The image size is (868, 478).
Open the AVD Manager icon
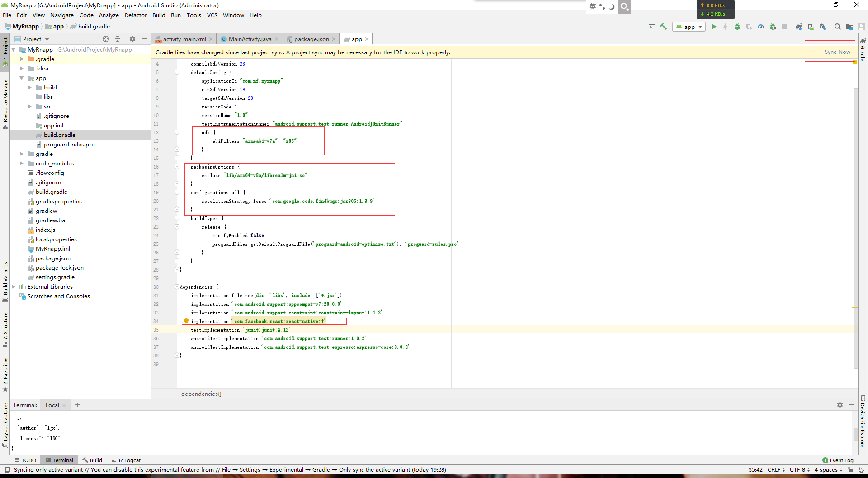click(811, 27)
